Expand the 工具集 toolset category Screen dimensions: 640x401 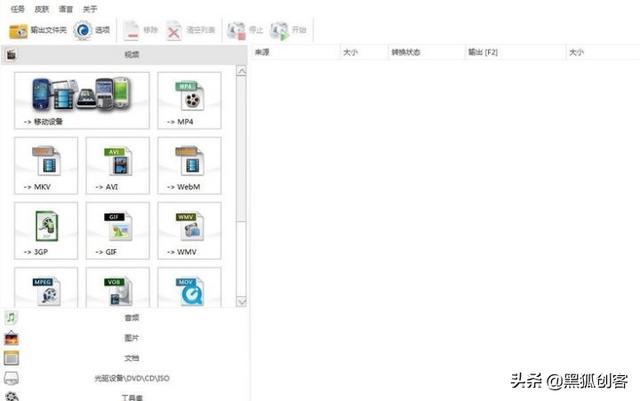tap(124, 396)
